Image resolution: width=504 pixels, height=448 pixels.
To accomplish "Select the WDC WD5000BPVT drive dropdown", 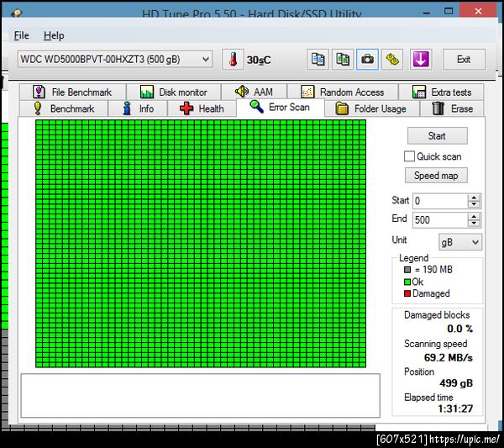I will coord(115,59).
